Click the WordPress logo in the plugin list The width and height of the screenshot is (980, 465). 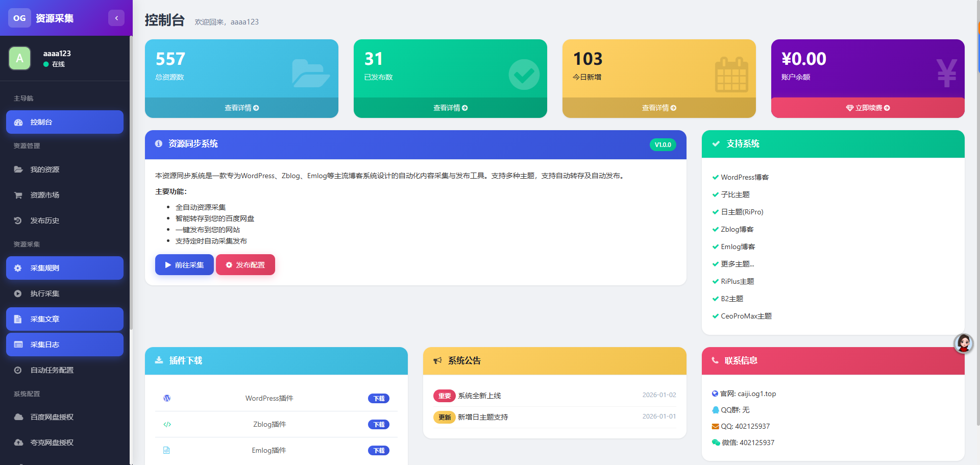166,398
